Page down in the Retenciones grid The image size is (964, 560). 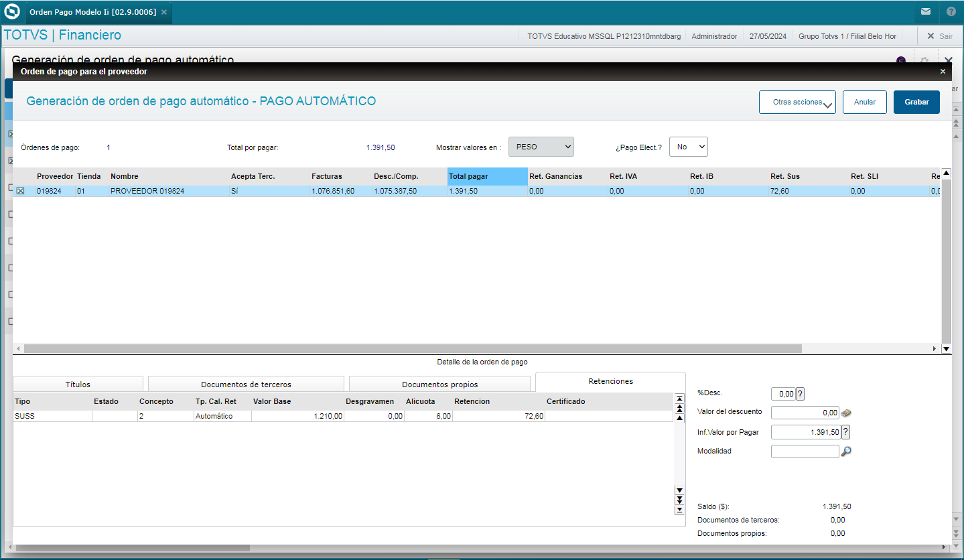679,500
